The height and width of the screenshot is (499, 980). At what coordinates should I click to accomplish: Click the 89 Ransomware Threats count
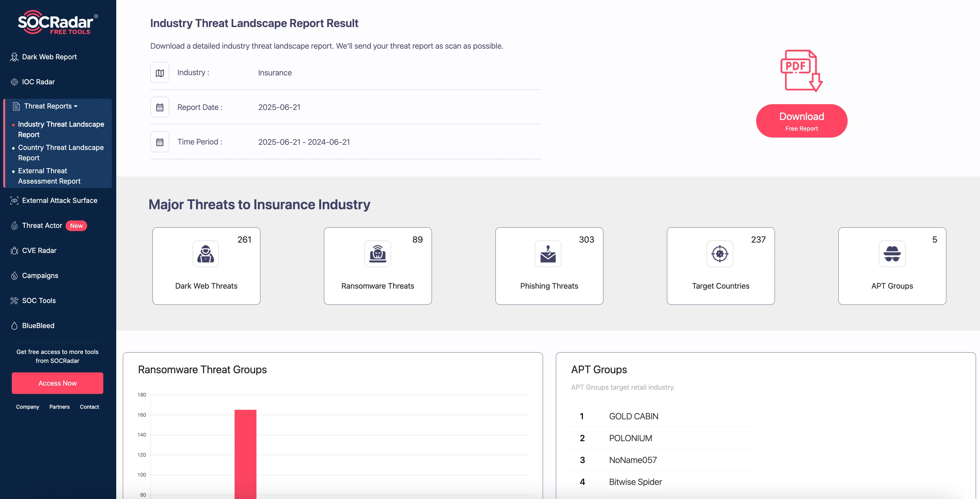point(417,240)
